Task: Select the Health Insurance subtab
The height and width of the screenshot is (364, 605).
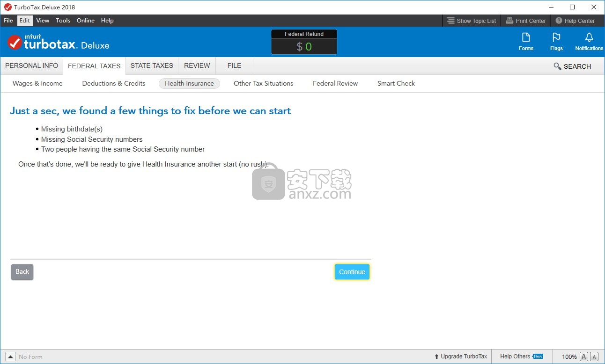Action: click(x=189, y=83)
